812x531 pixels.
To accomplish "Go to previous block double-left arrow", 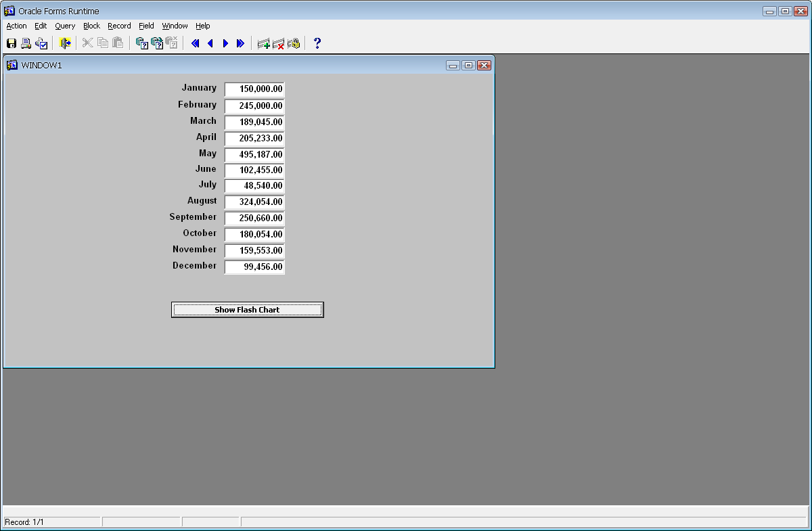I will point(196,43).
